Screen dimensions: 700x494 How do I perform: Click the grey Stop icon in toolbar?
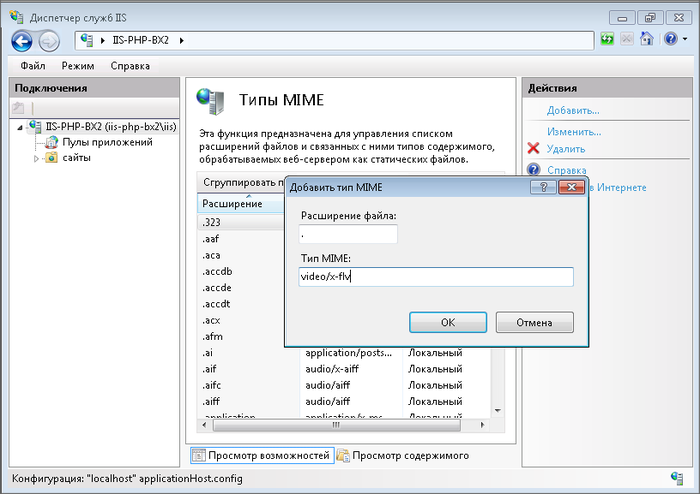[626, 39]
